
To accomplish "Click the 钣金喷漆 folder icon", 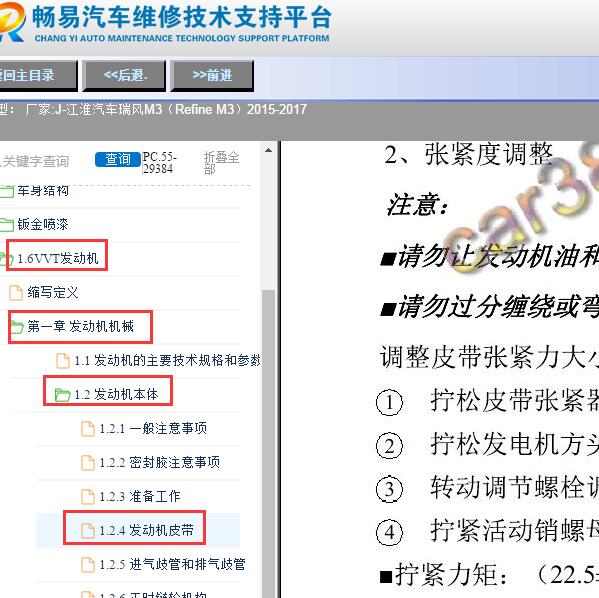I will pyautogui.click(x=6, y=225).
